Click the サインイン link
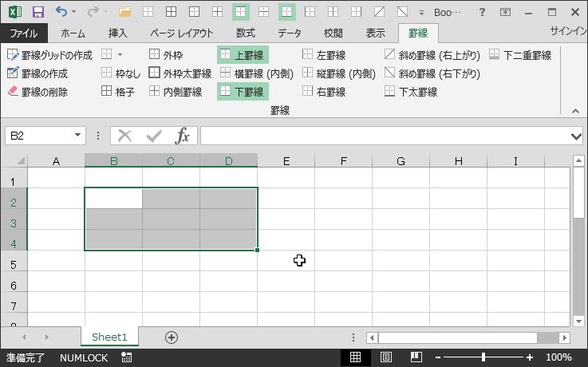The image size is (588, 367). [x=569, y=31]
